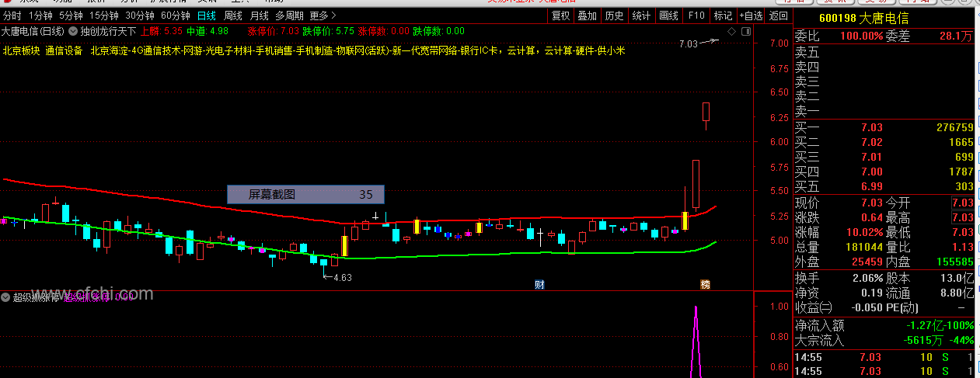Activate the 画线 drawing tools button
980x378 pixels.
coord(668,16)
